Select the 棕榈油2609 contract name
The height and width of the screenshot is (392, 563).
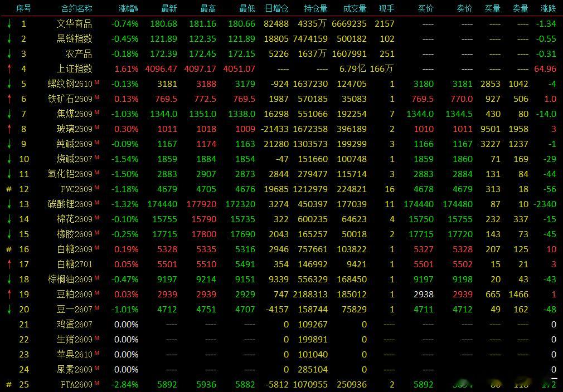point(70,280)
